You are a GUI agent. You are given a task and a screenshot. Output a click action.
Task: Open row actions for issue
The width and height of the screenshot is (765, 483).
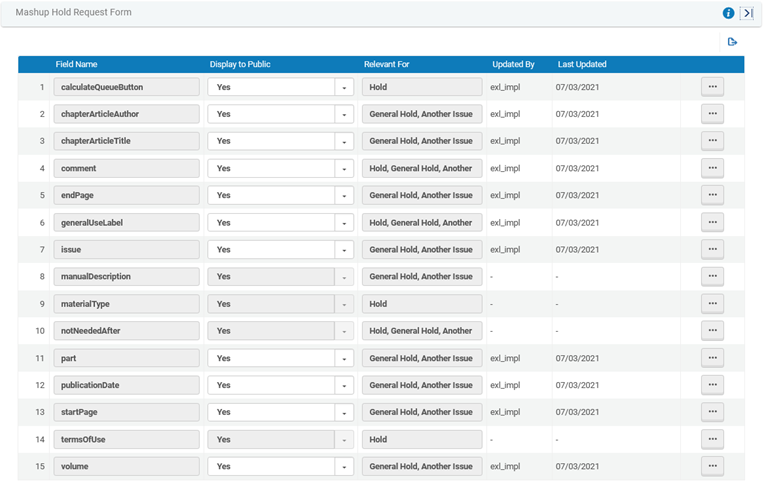click(x=712, y=249)
